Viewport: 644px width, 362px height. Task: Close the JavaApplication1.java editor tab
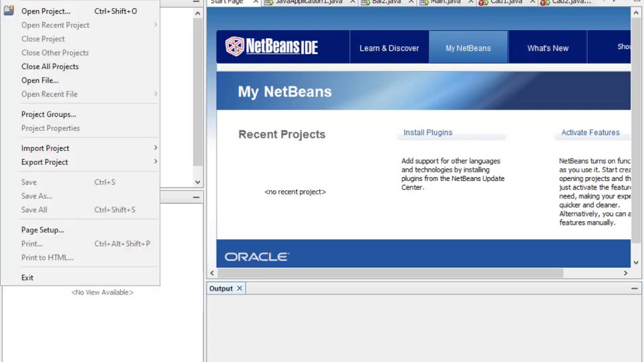352,2
